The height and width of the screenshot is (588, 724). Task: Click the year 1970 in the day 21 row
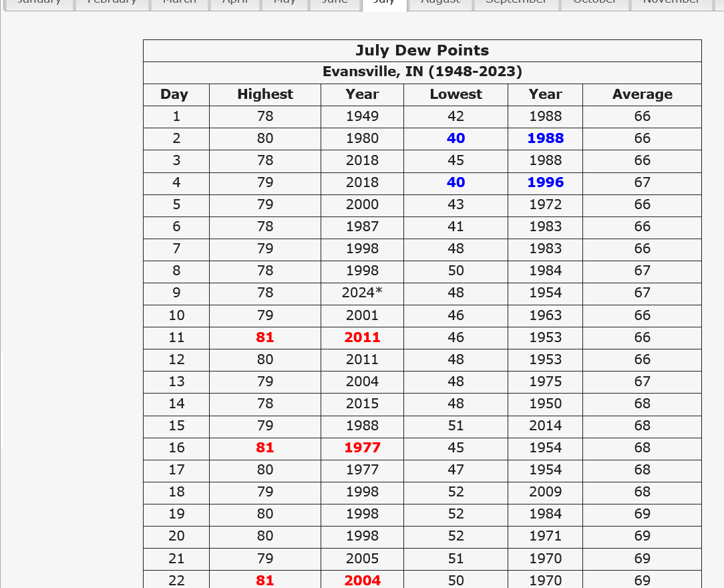545,559
